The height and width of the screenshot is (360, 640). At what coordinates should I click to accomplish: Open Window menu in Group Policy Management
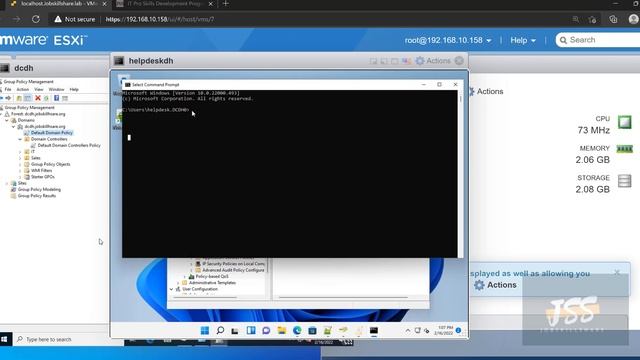point(56,89)
